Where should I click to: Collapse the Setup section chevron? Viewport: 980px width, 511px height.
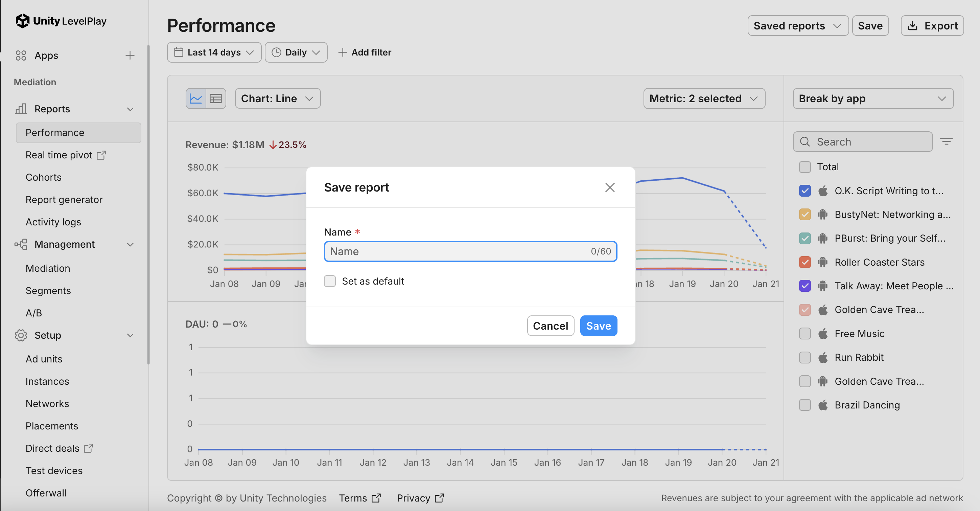[130, 335]
